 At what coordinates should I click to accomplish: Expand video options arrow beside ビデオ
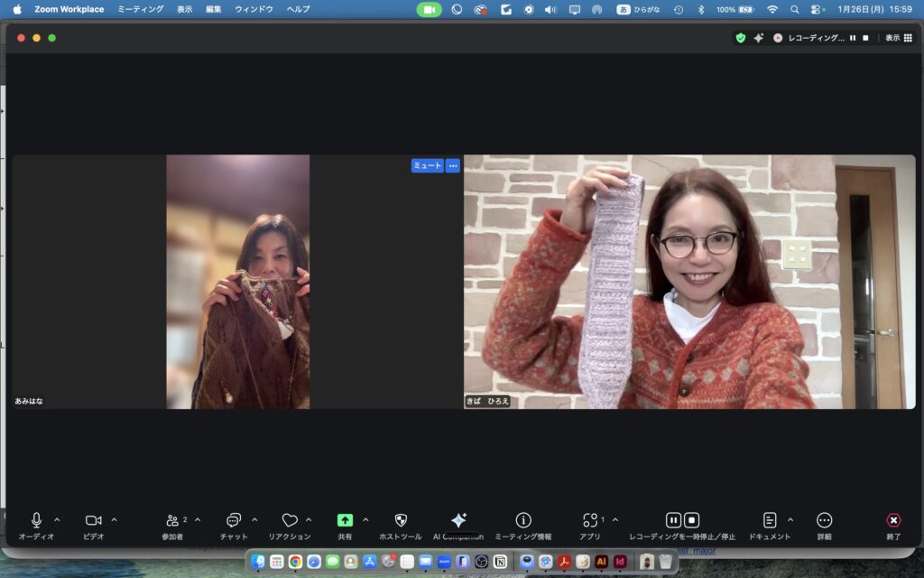tap(114, 519)
